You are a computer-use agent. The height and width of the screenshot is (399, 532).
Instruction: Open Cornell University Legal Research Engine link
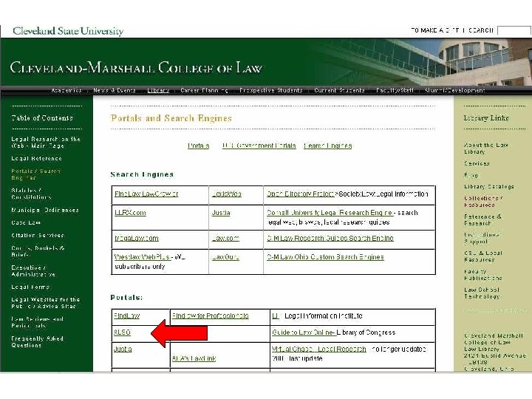point(330,213)
